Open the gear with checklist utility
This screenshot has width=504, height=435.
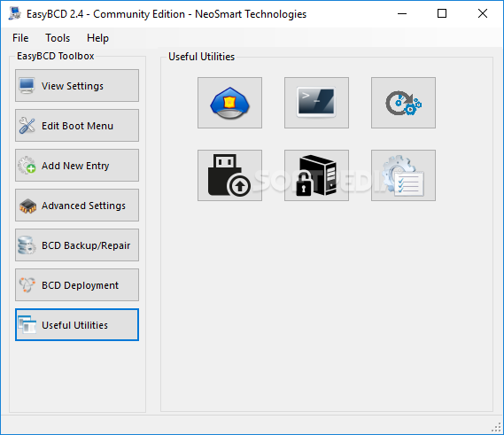click(403, 175)
